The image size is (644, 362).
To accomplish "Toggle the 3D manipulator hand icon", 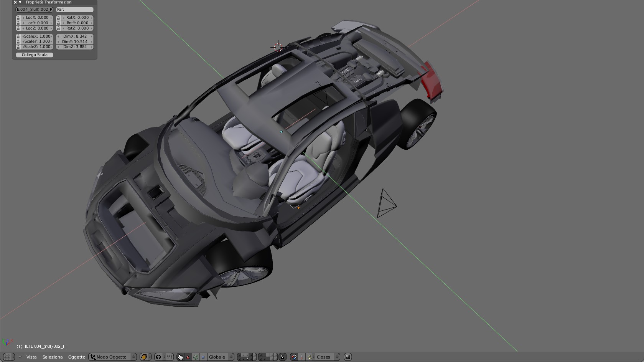I will tap(180, 357).
